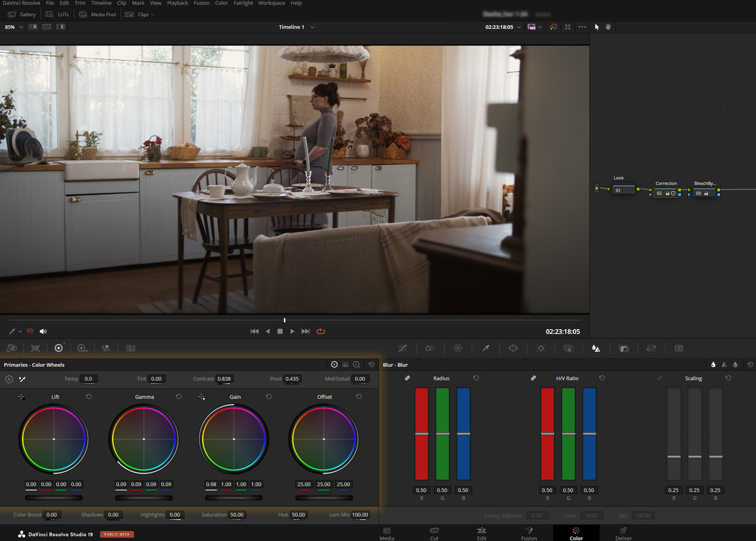Viewport: 756px width, 541px height.
Task: Toggle Radius channel link icon
Action: tap(407, 378)
